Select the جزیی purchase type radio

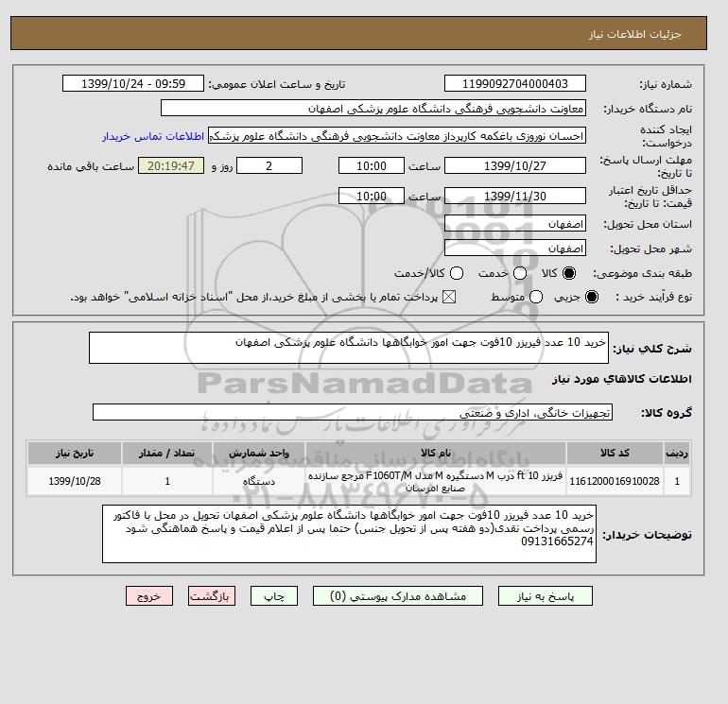592,297
